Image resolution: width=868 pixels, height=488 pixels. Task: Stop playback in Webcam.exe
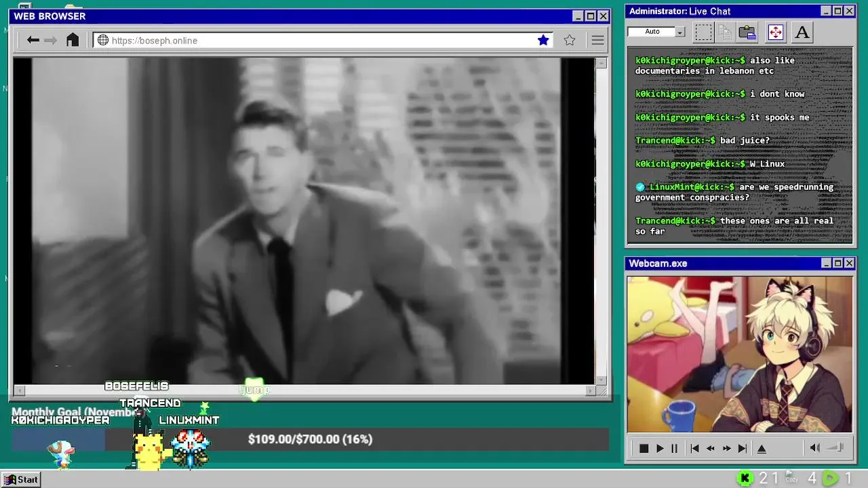[x=644, y=448]
